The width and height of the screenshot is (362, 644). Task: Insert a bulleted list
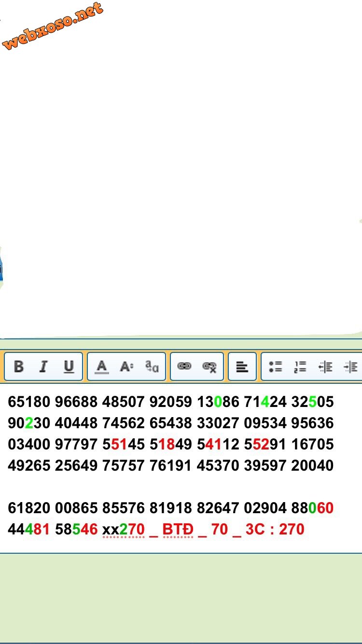coord(275,367)
